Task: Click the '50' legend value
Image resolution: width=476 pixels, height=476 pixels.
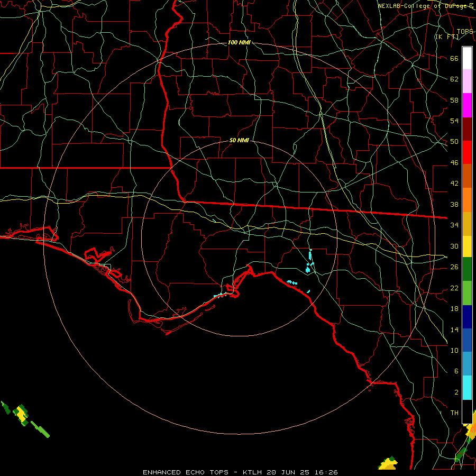Action: pos(454,142)
